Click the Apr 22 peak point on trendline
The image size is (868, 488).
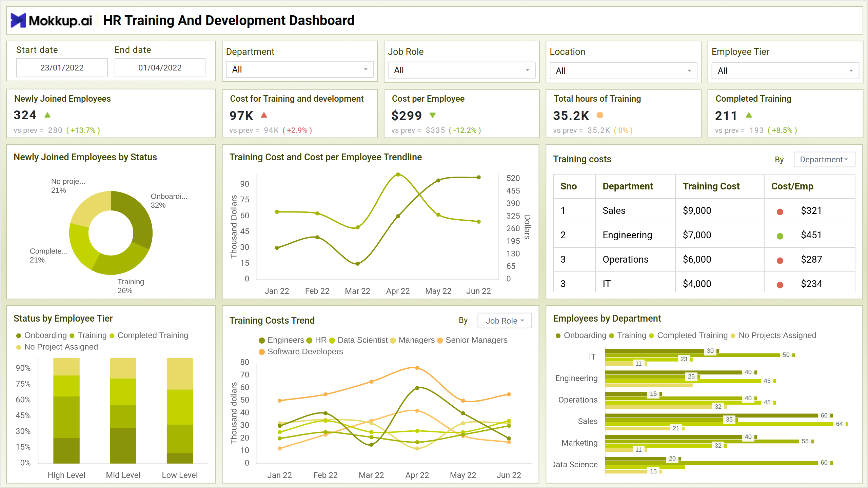tap(398, 175)
